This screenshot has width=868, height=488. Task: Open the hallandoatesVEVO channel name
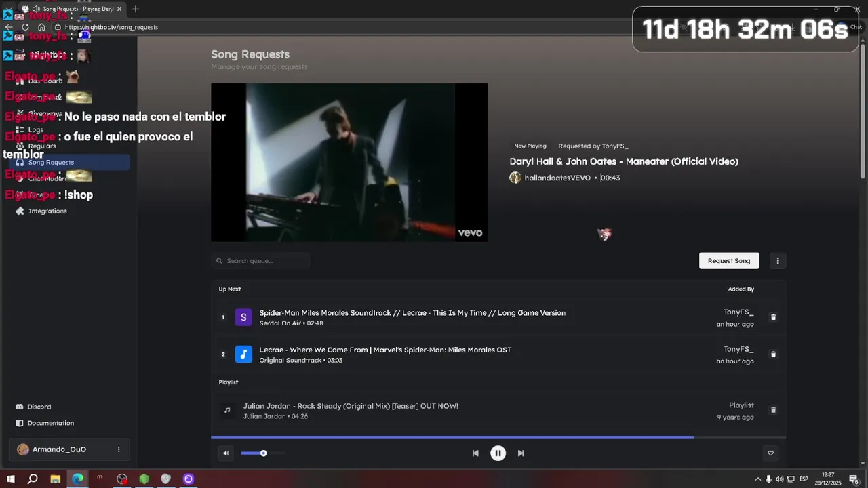pyautogui.click(x=557, y=178)
